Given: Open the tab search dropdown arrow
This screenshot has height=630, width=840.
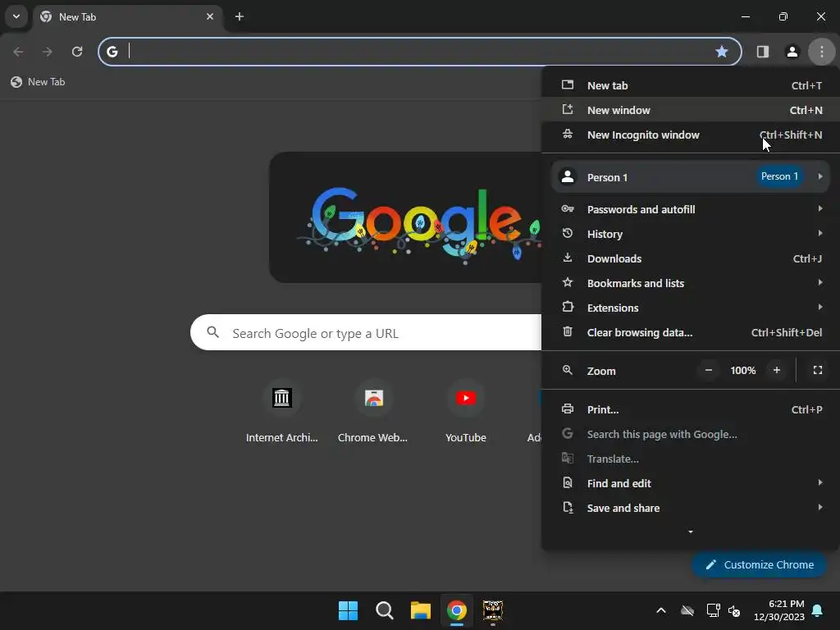Looking at the screenshot, I should (16, 16).
